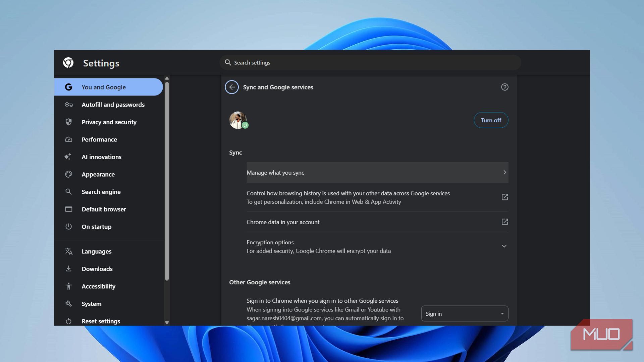Viewport: 644px width, 362px height.
Task: Click the green sync badge on avatar
Action: point(245,125)
